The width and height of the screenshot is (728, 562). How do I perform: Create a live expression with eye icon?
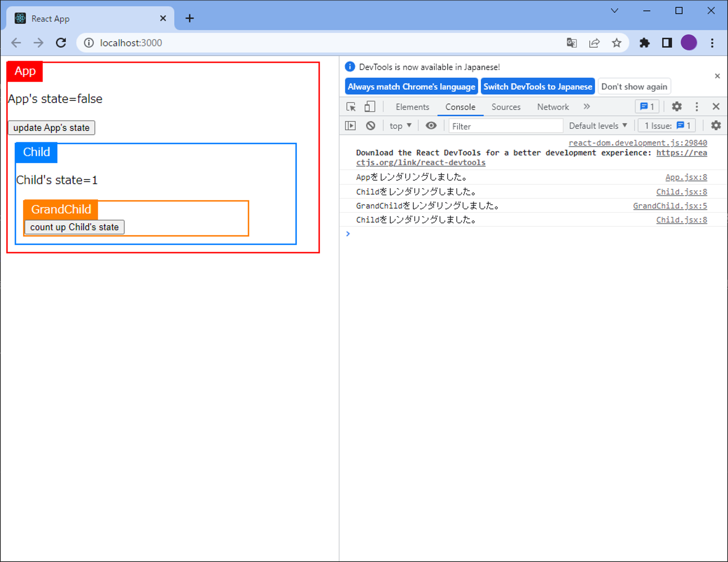(x=431, y=126)
